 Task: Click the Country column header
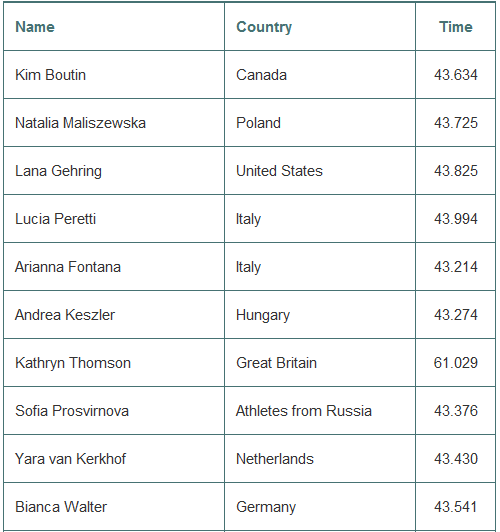(x=264, y=27)
